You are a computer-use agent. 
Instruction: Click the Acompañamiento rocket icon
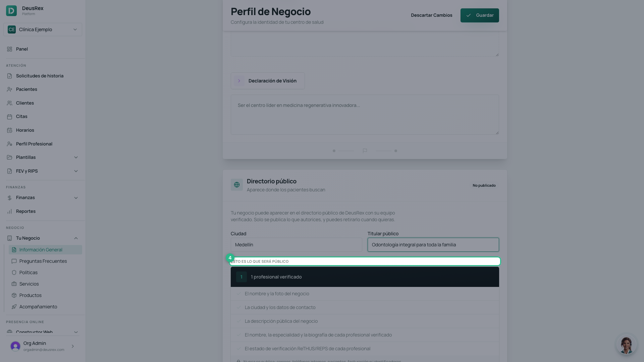(14, 307)
